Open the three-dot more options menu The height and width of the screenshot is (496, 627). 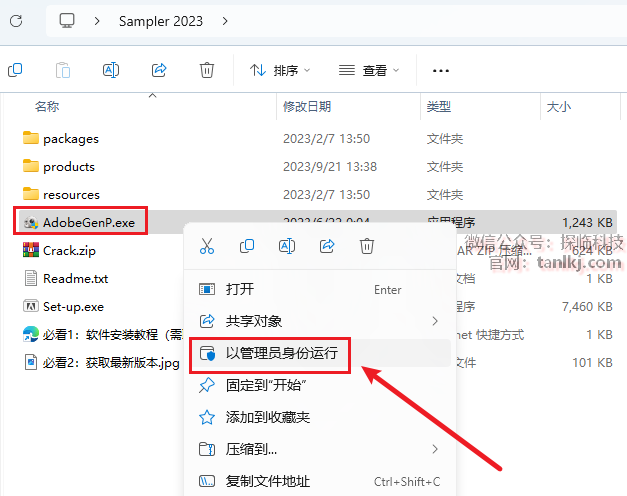pos(441,71)
